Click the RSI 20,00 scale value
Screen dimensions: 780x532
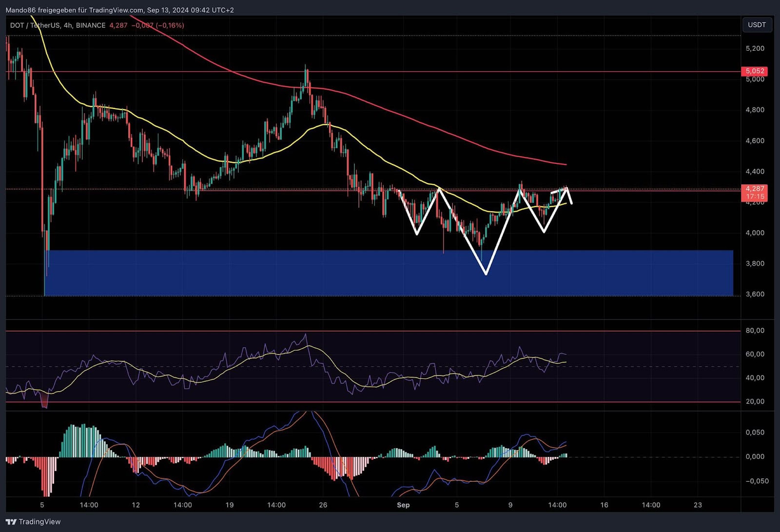click(755, 402)
